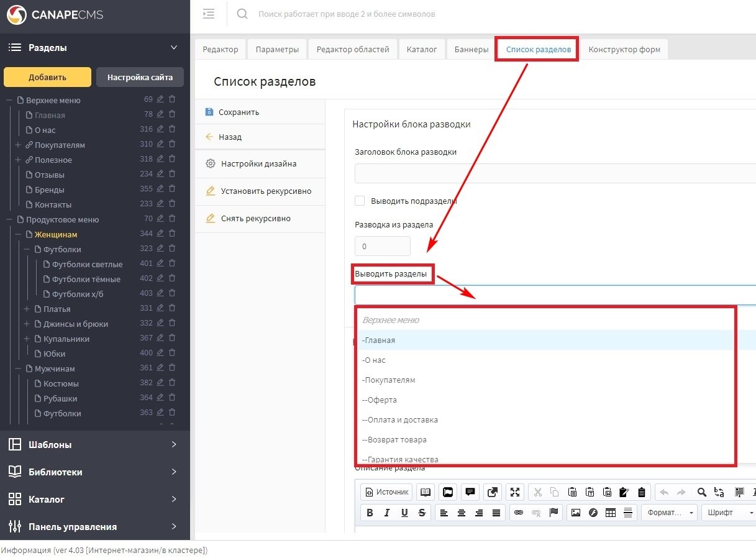
Task: Click the pencil edit icon for Бренды
Action: click(x=160, y=189)
